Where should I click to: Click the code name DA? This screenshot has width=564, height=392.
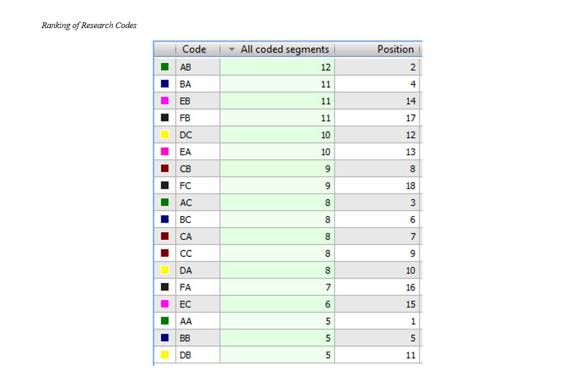[186, 270]
